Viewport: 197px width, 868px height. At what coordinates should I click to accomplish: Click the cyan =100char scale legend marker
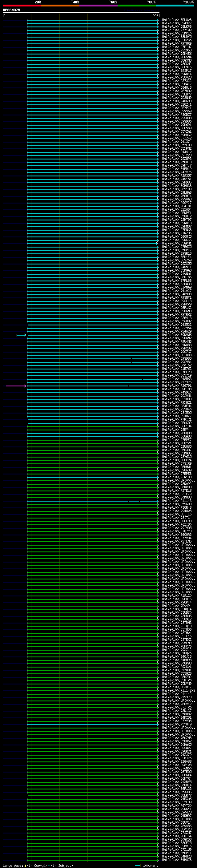point(137,866)
